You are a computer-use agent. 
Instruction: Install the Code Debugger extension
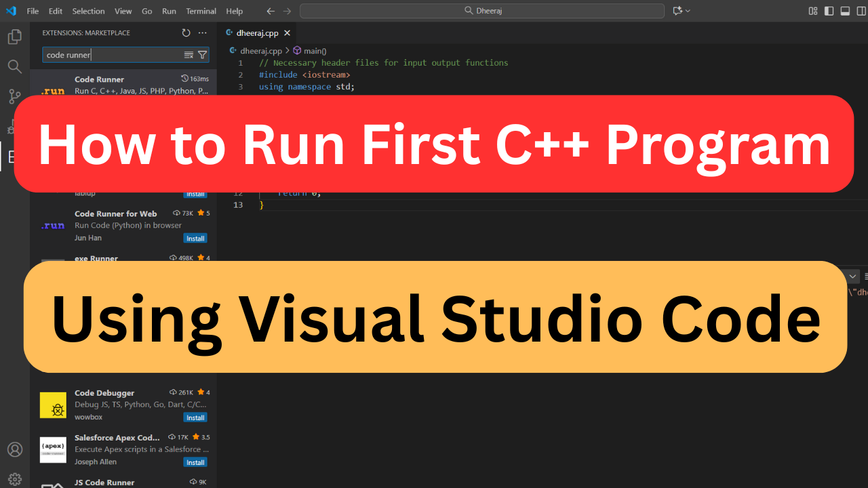click(x=195, y=418)
